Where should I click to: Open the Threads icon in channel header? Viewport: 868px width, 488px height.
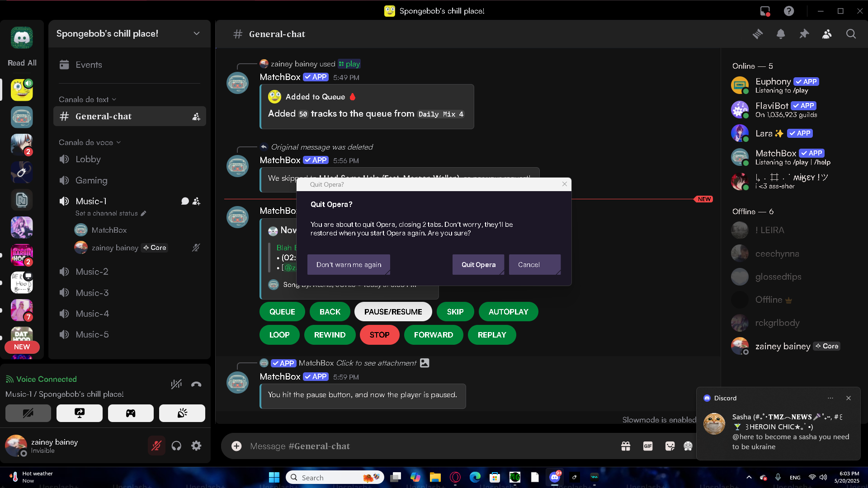(x=758, y=34)
